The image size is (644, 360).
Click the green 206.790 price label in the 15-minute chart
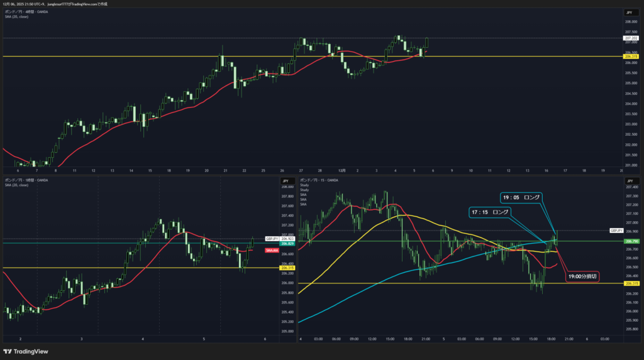pos(630,241)
